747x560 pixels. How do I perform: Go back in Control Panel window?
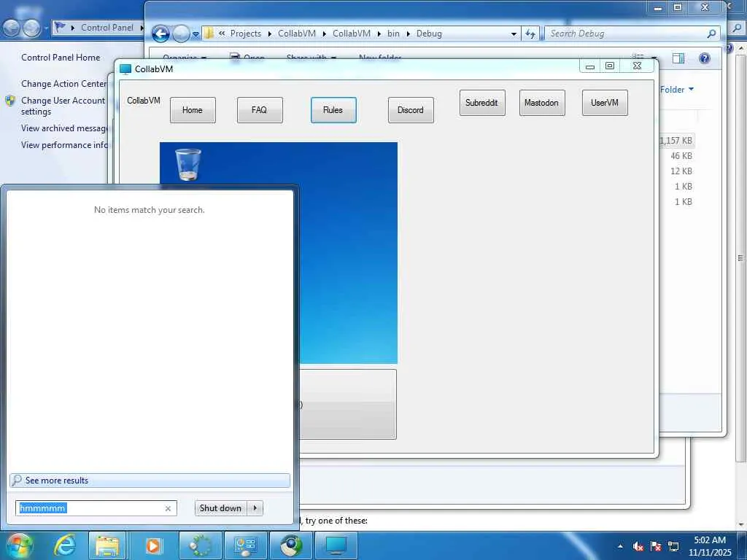point(11,28)
